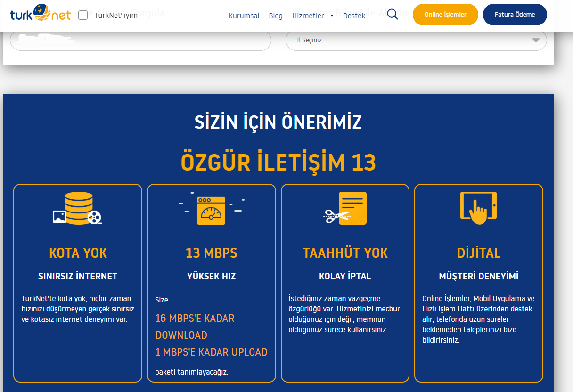This screenshot has height=392, width=573.
Task: Open the Kurumsal menu item
Action: tap(244, 16)
